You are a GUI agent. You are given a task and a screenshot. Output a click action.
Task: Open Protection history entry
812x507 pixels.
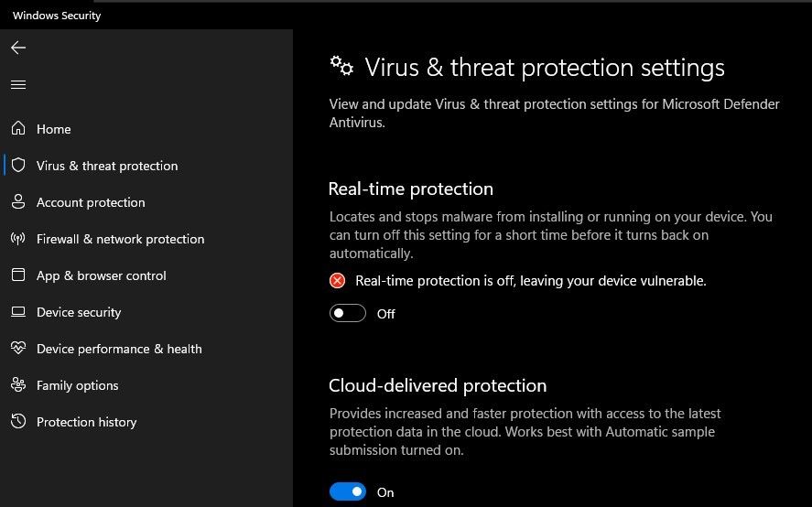[x=86, y=422]
